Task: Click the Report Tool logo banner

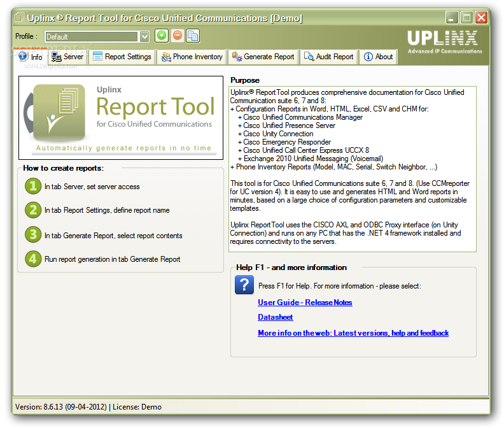Action: [121, 118]
